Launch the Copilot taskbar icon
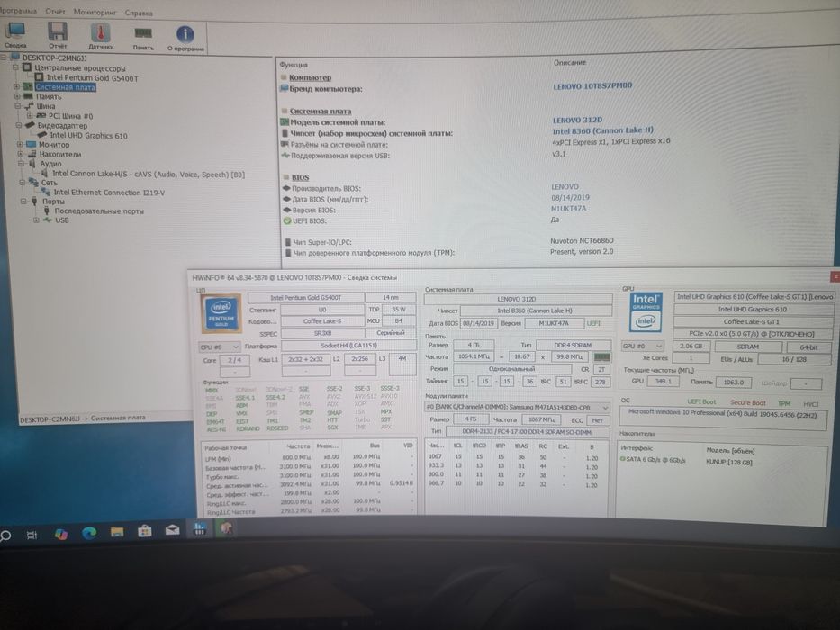840x630 pixels. (x=61, y=534)
